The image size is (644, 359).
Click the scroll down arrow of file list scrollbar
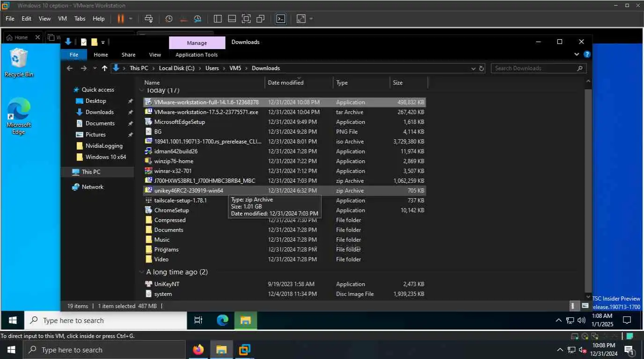click(x=588, y=296)
